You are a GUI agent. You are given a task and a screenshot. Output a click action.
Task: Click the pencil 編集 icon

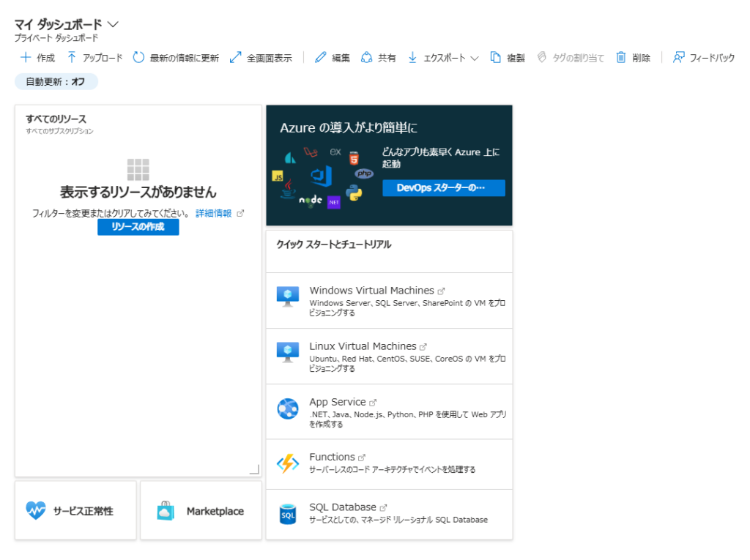pyautogui.click(x=321, y=57)
